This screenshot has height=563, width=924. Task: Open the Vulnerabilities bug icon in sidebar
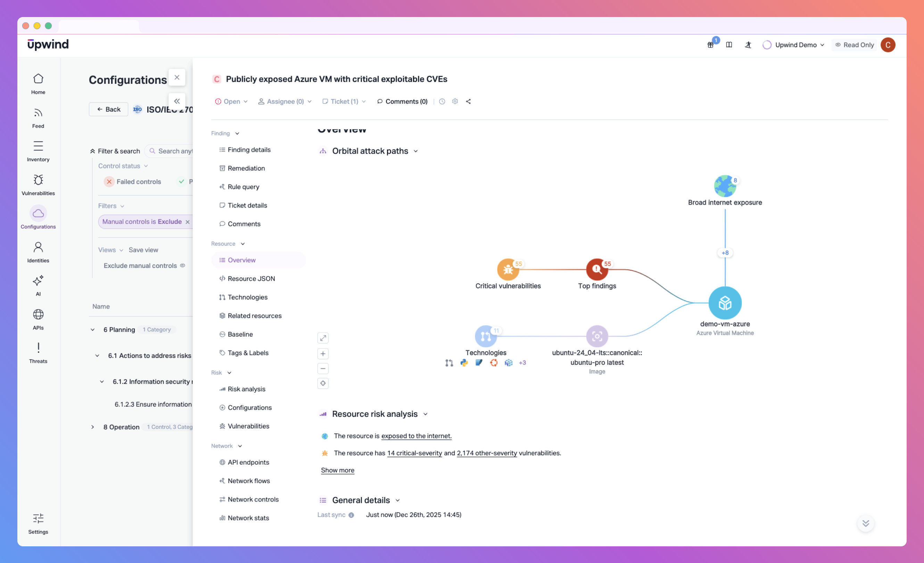click(x=38, y=180)
